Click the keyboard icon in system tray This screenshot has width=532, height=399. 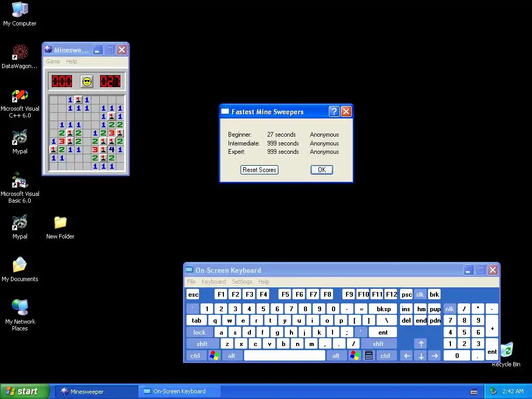(x=474, y=392)
